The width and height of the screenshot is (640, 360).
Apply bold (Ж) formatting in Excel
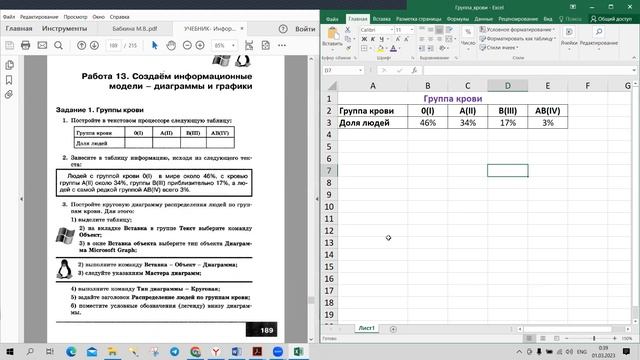[x=364, y=39]
